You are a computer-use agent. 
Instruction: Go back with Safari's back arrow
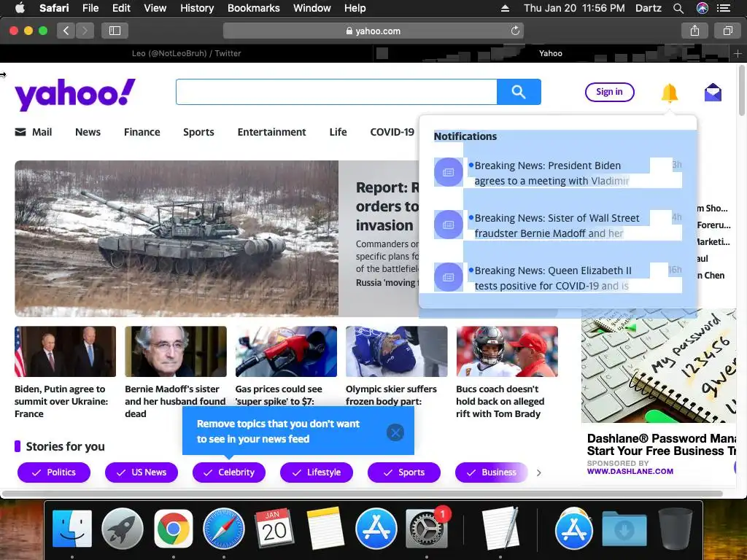pos(66,31)
